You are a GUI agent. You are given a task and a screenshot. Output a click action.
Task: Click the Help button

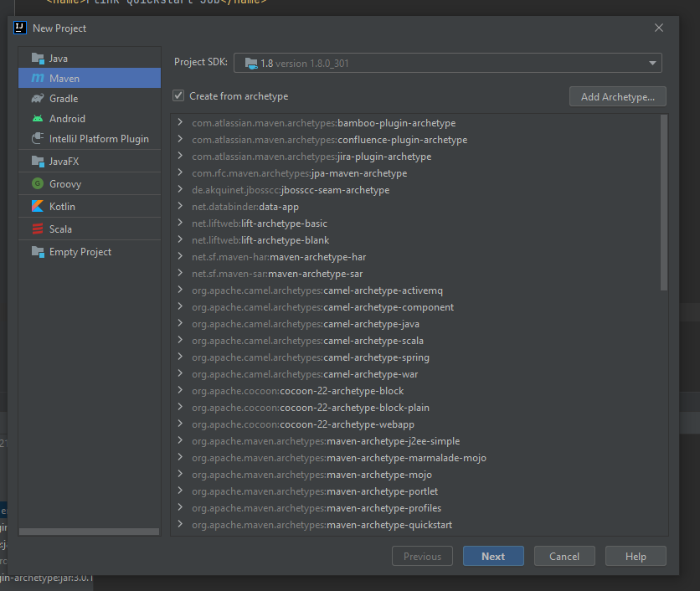pos(636,556)
